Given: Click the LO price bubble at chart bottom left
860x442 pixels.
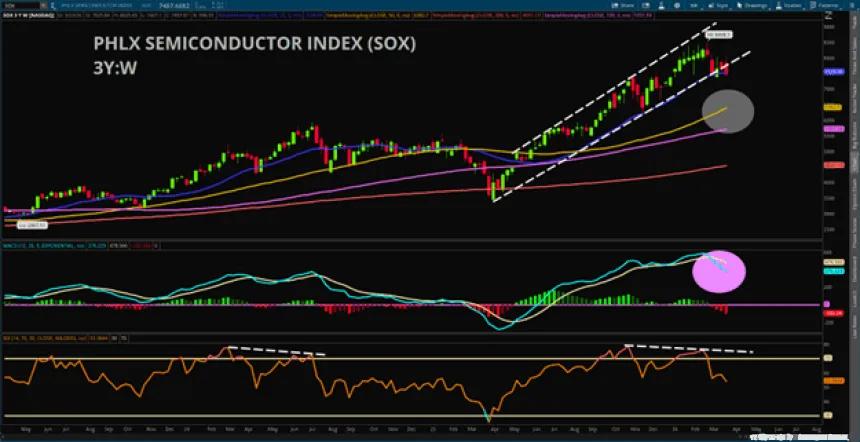Looking at the screenshot, I should click(x=32, y=225).
